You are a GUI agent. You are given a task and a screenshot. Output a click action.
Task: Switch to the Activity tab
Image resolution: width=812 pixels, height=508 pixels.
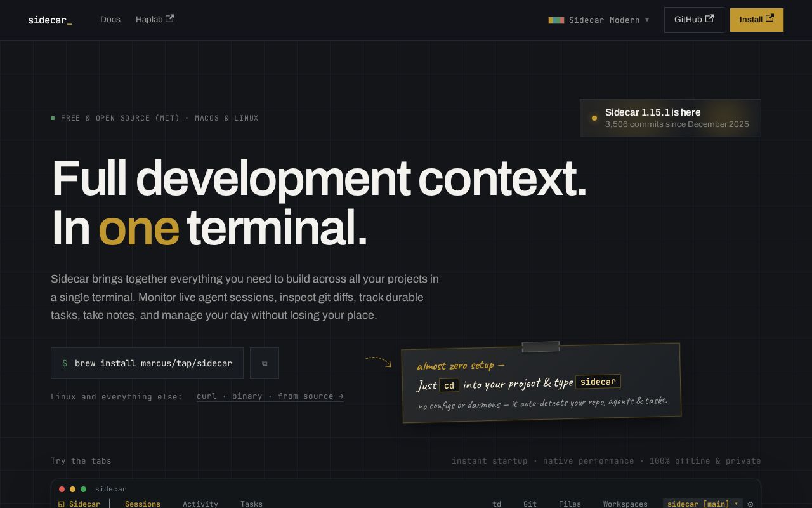pyautogui.click(x=200, y=504)
